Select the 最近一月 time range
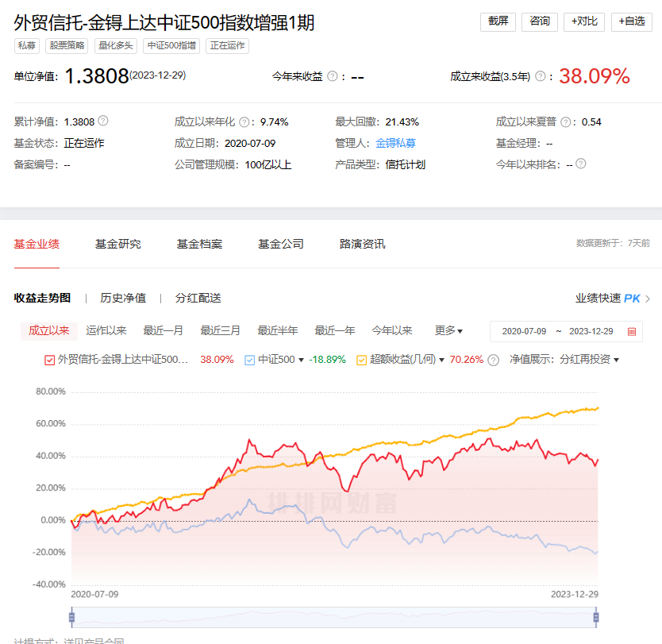This screenshot has height=644, width=662. click(163, 330)
